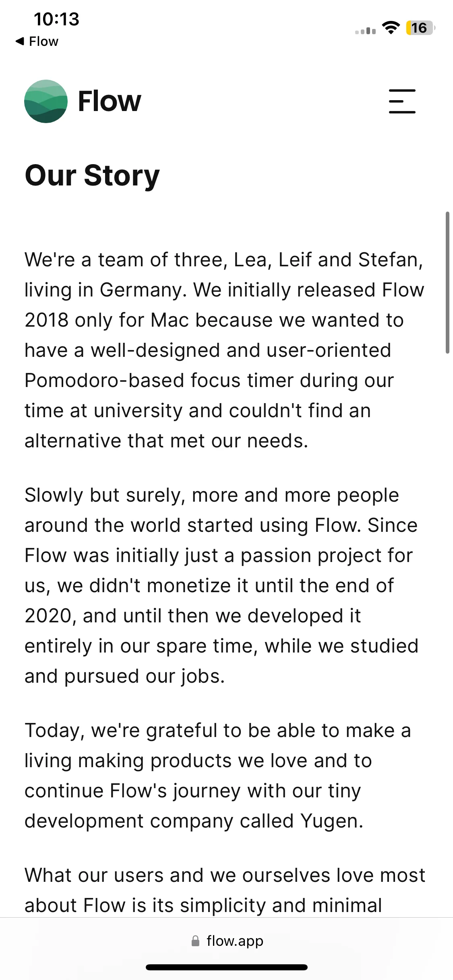Click the Our Story heading
This screenshot has height=980, width=453.
point(92,176)
